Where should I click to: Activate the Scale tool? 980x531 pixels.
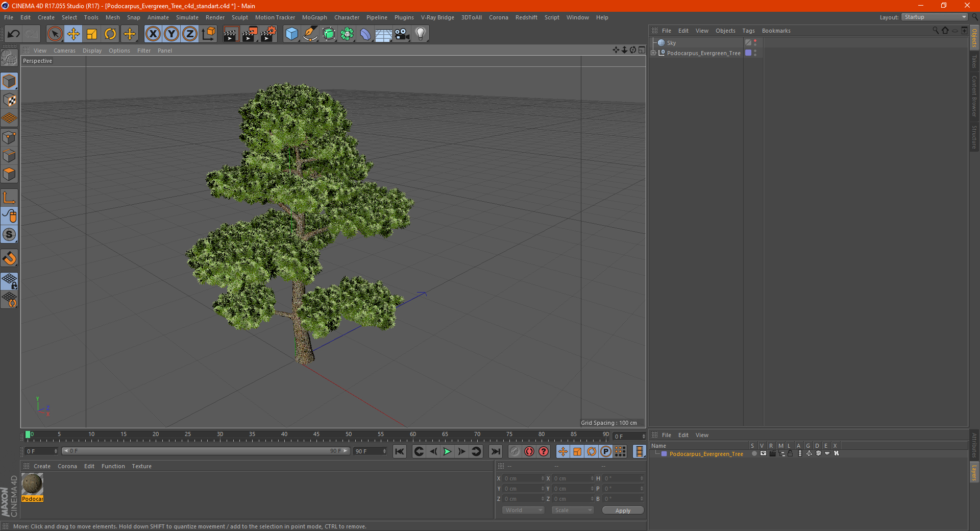coord(92,34)
